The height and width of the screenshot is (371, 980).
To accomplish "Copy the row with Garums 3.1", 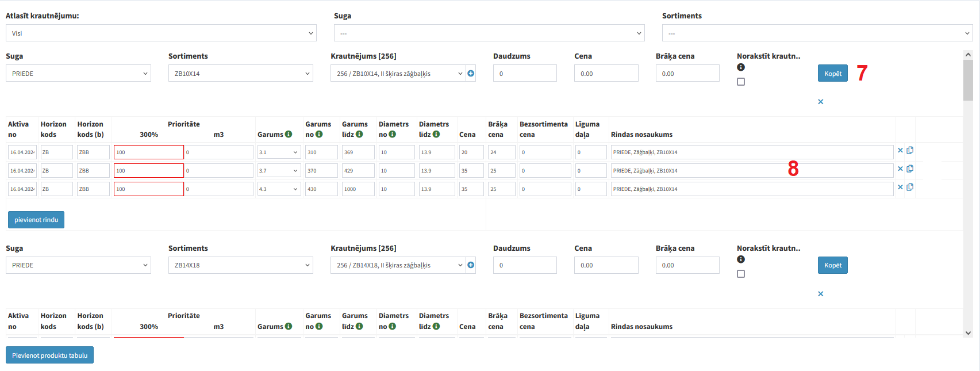I will click(910, 151).
